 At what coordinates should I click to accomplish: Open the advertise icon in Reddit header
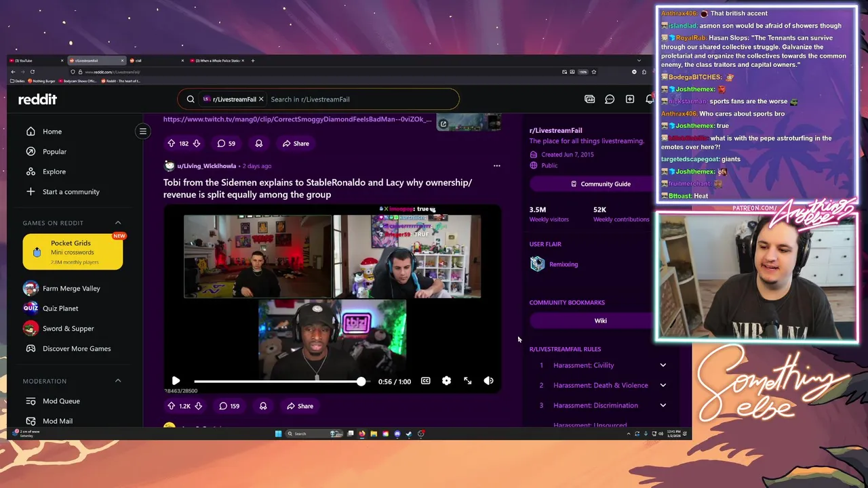pos(589,99)
